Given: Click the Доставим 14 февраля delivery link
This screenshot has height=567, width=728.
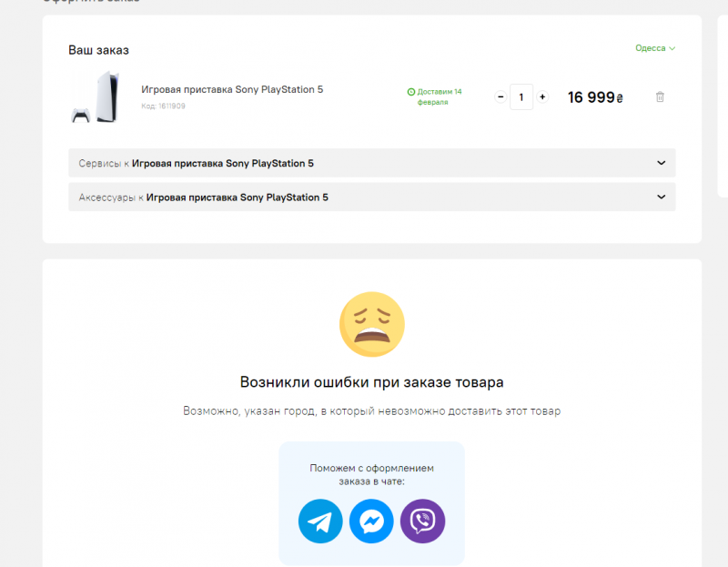Looking at the screenshot, I should point(440,96).
